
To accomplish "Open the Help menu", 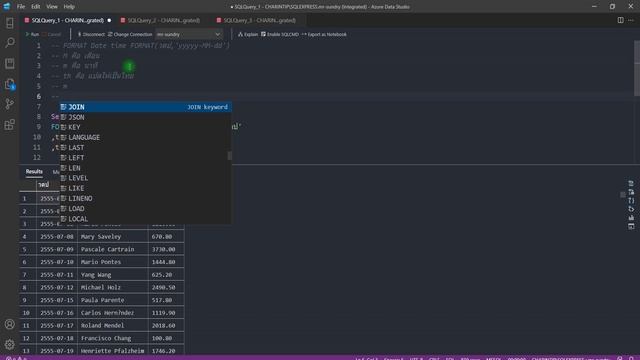I will [69, 7].
